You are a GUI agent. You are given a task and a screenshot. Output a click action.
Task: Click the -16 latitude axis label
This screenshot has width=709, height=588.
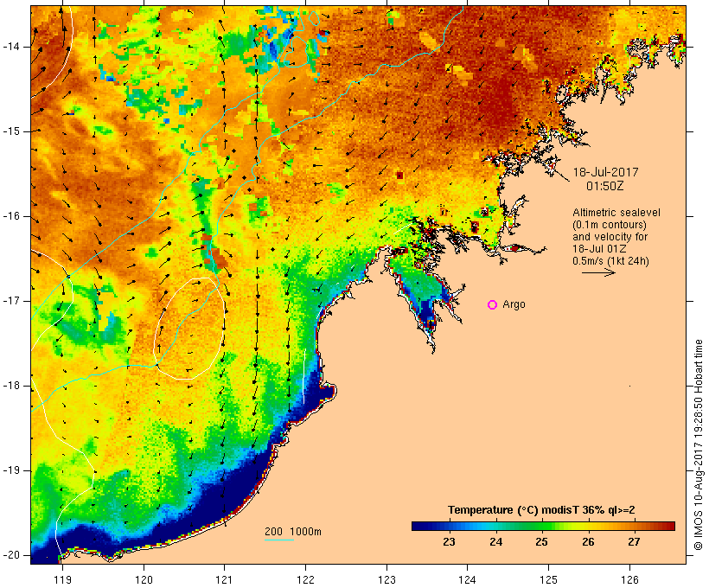(11, 216)
